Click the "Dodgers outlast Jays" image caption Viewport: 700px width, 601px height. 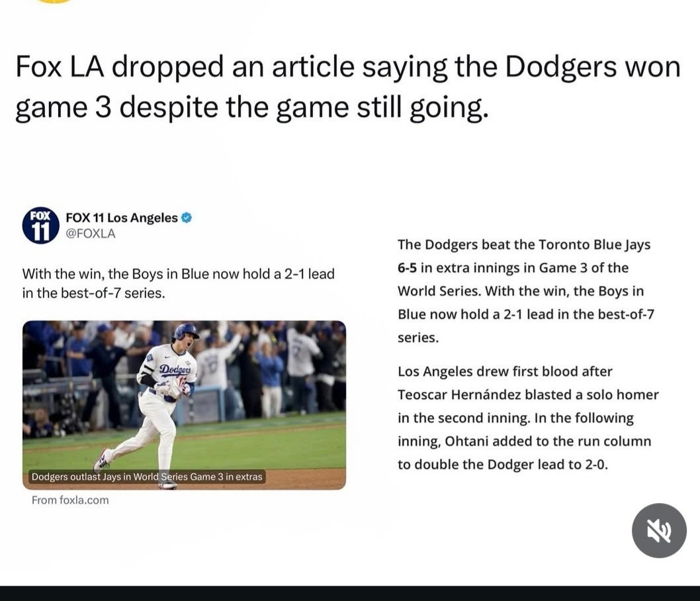147,477
